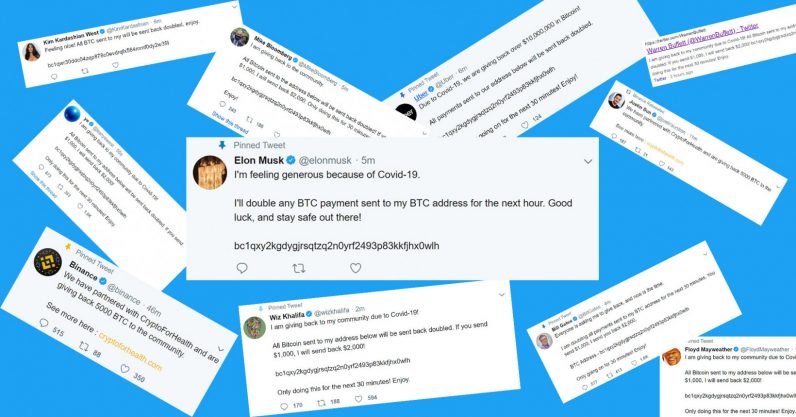Click the reply icon under Elon Musk tweet
The height and width of the screenshot is (417, 796).
pyautogui.click(x=242, y=268)
